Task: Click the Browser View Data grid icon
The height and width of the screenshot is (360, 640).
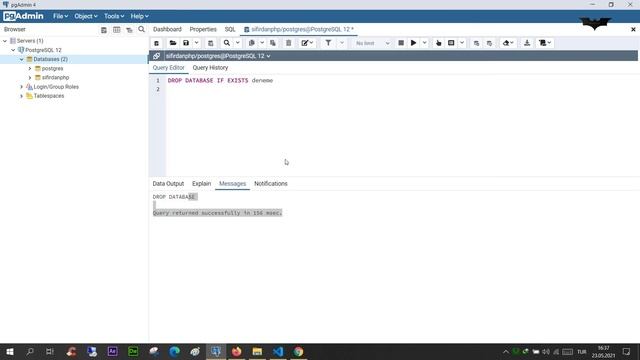Action: [117, 30]
